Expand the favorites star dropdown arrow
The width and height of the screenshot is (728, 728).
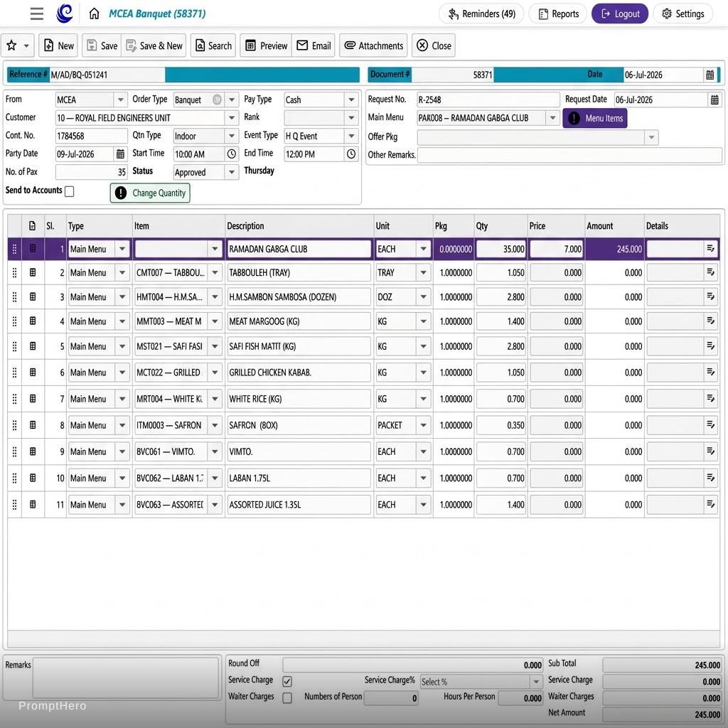tap(26, 45)
